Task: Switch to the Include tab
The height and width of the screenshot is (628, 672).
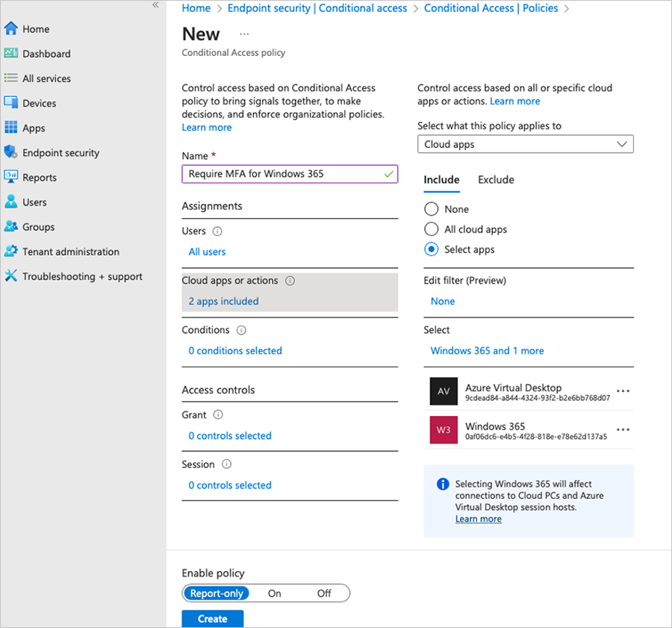Action: 441,180
